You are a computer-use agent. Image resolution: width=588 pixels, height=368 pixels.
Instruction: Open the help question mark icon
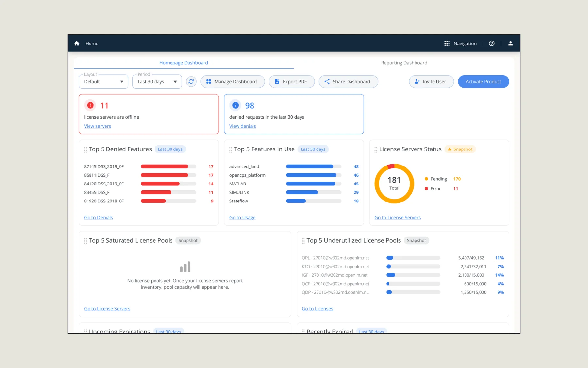(491, 44)
